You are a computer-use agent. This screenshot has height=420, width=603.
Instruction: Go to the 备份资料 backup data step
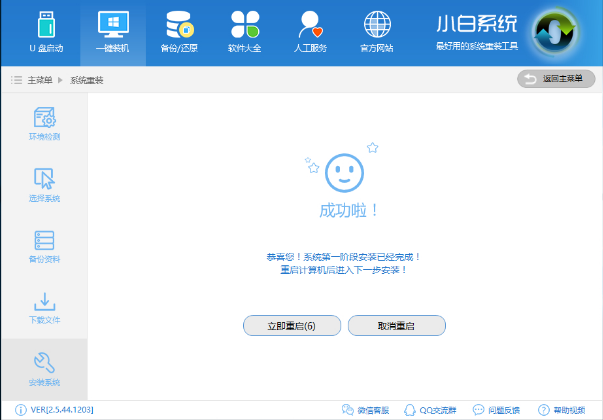pyautogui.click(x=44, y=247)
